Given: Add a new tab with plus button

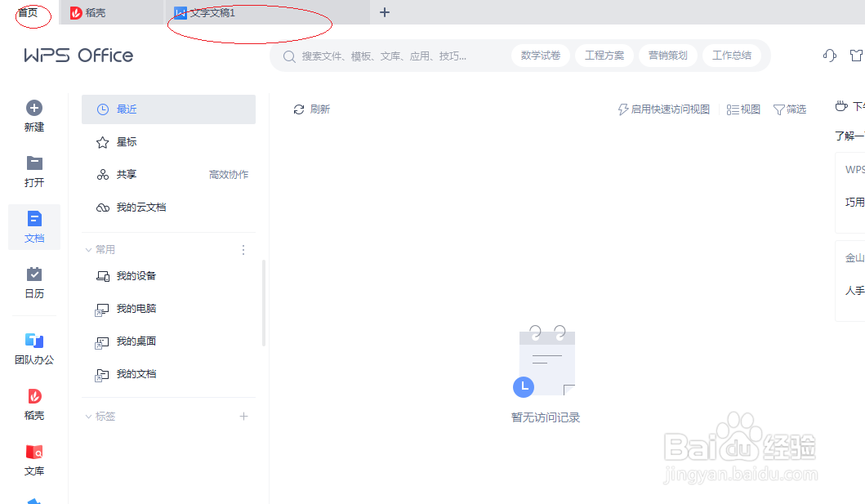Looking at the screenshot, I should (385, 12).
